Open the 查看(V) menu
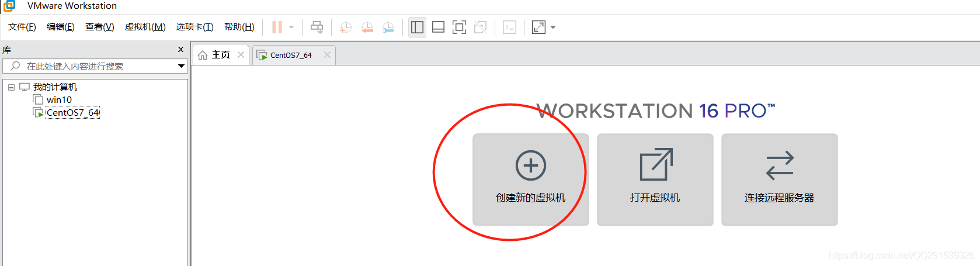The width and height of the screenshot is (980, 266). click(x=100, y=27)
